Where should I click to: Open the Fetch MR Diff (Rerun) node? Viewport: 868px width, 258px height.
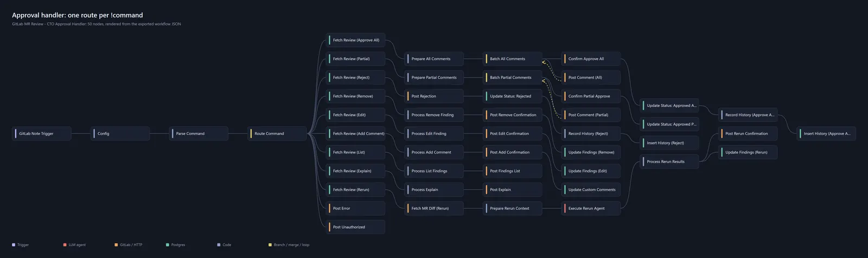[434, 208]
